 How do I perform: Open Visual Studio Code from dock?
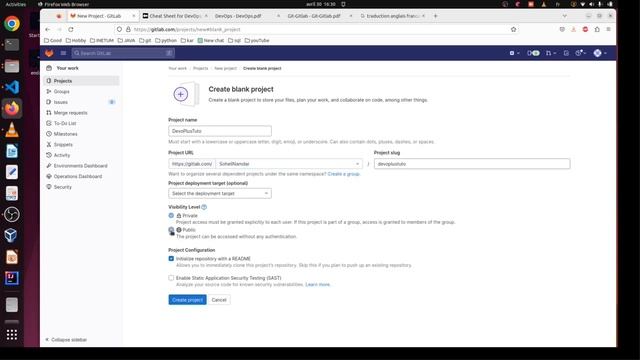[12, 87]
